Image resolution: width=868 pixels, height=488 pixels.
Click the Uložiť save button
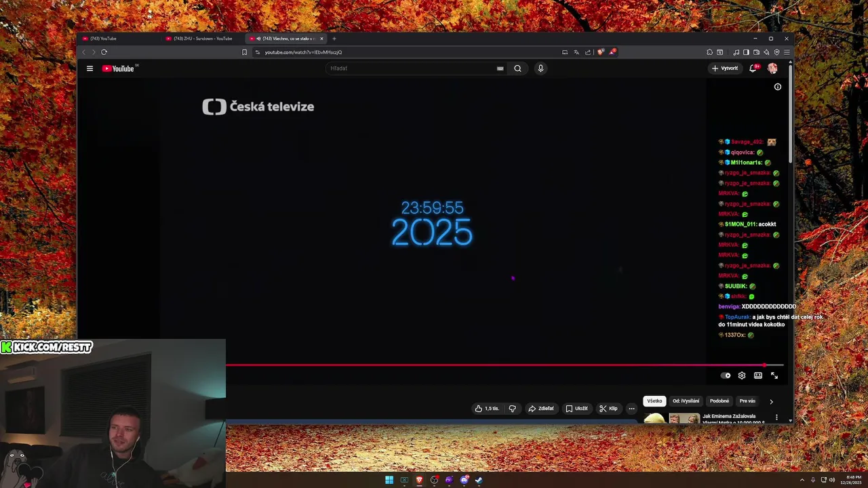(576, 409)
